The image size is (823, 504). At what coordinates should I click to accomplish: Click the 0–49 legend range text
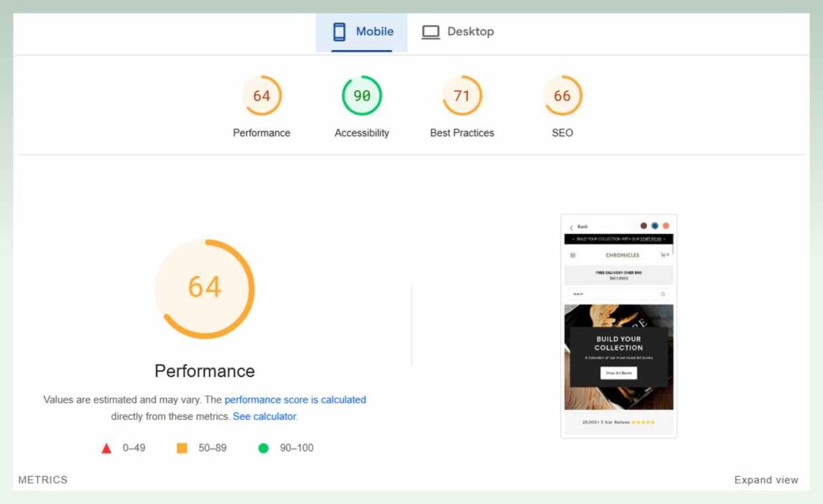coord(134,448)
